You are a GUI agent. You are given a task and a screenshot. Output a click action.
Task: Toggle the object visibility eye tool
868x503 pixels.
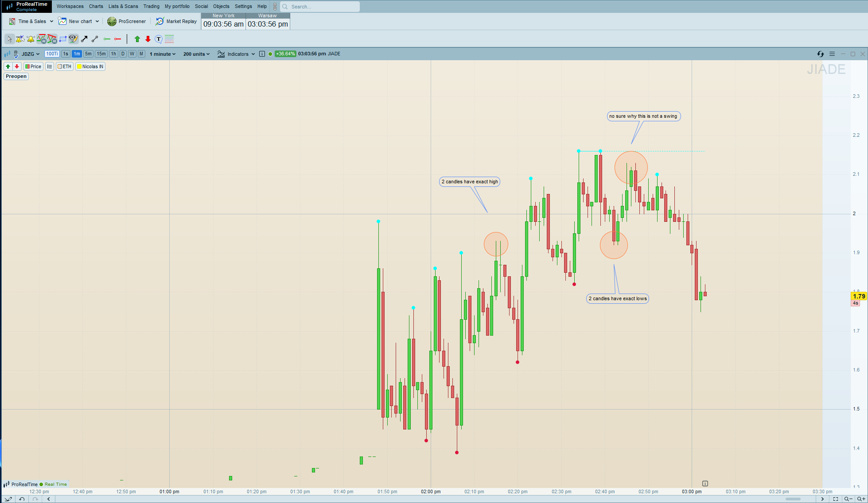(73, 39)
